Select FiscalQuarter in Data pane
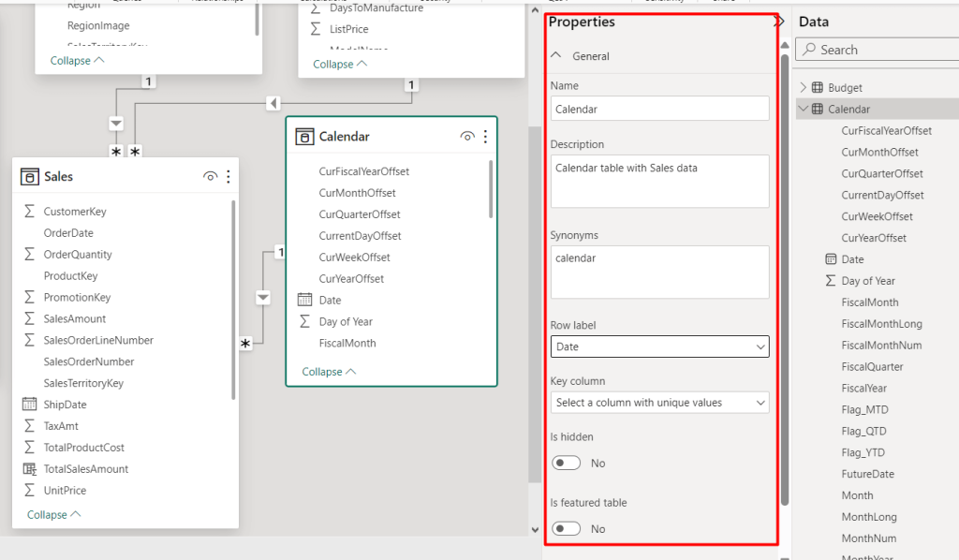Screen dimensions: 959x560 point(872,367)
